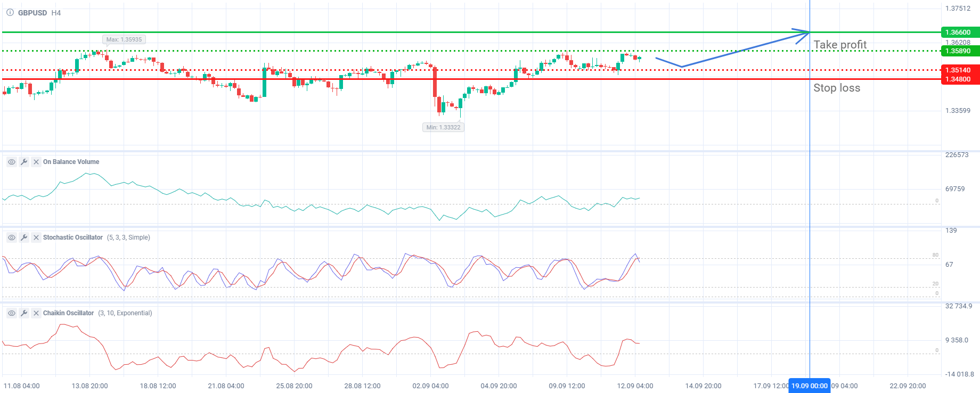Click the Min: 1.33322 price tag
Viewport: 980px width, 393px height.
point(443,127)
